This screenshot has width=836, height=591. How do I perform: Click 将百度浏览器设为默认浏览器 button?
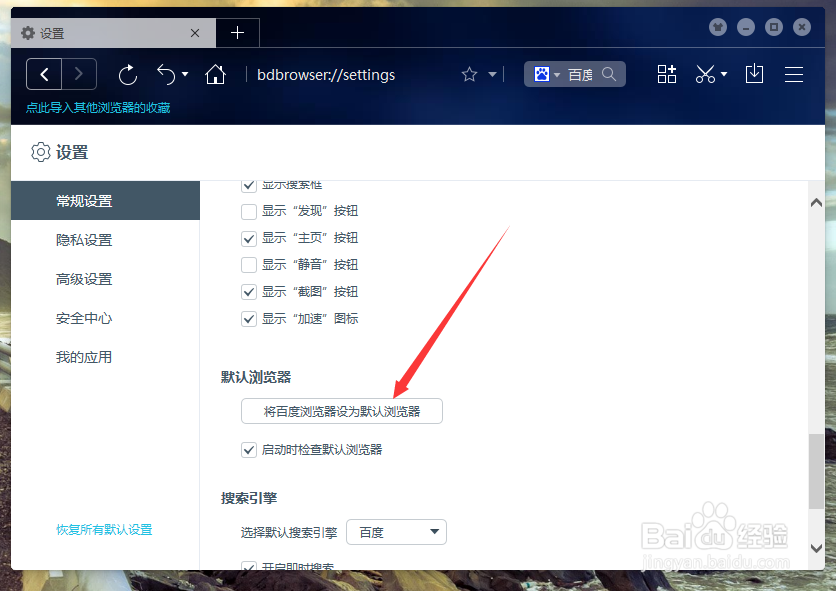pos(342,411)
